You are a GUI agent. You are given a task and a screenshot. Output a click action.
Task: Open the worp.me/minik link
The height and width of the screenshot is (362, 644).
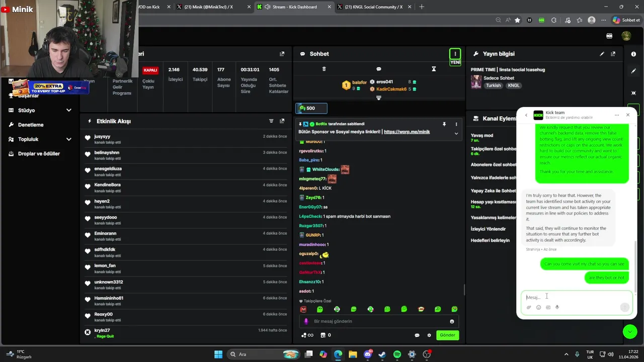(407, 132)
